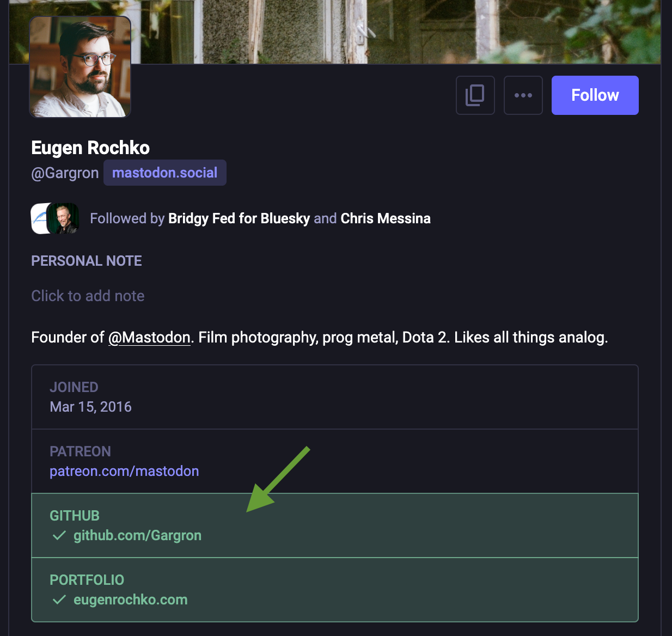Click to add a personal note
The height and width of the screenshot is (636, 672).
click(88, 296)
